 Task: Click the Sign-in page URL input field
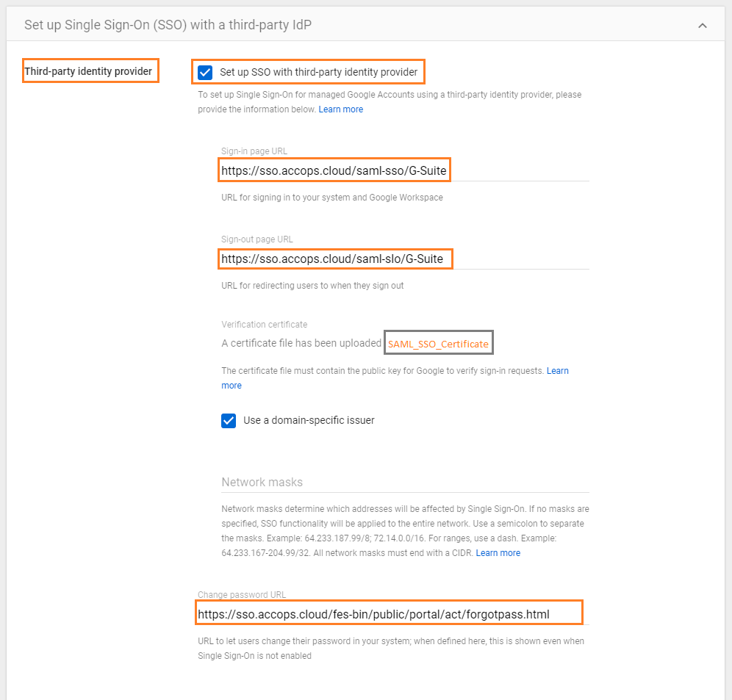(x=405, y=171)
